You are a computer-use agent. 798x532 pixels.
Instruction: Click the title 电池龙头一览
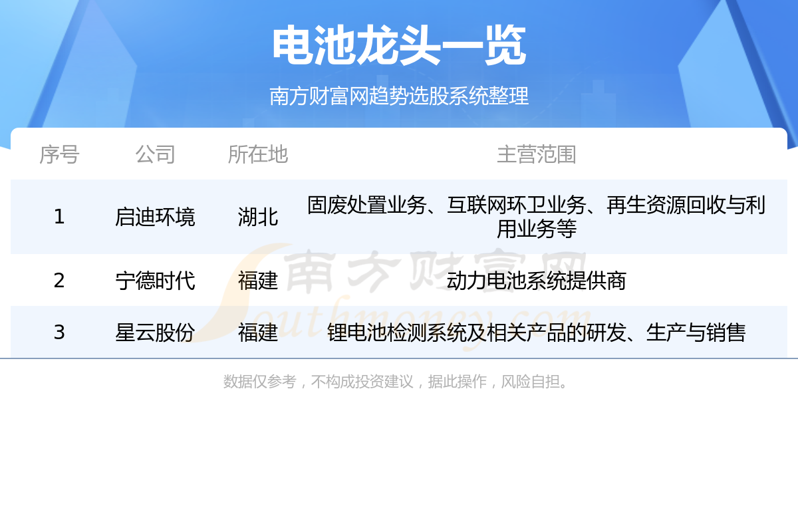pyautogui.click(x=399, y=47)
